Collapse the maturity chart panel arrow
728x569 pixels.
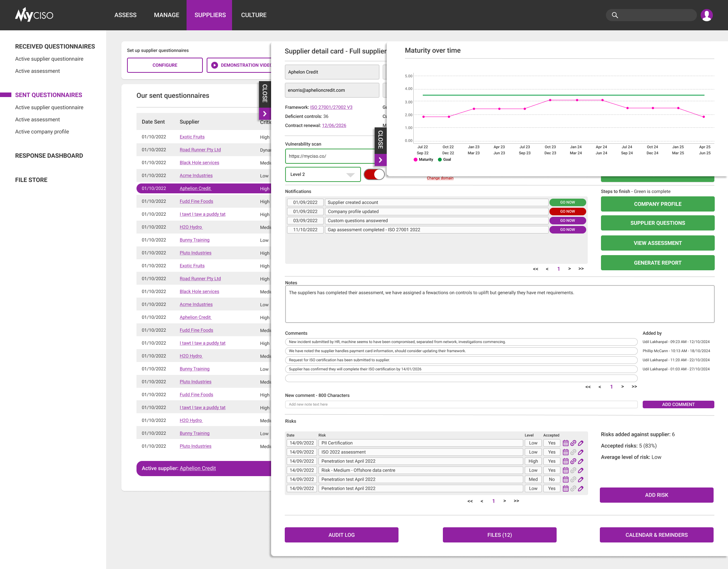[380, 160]
